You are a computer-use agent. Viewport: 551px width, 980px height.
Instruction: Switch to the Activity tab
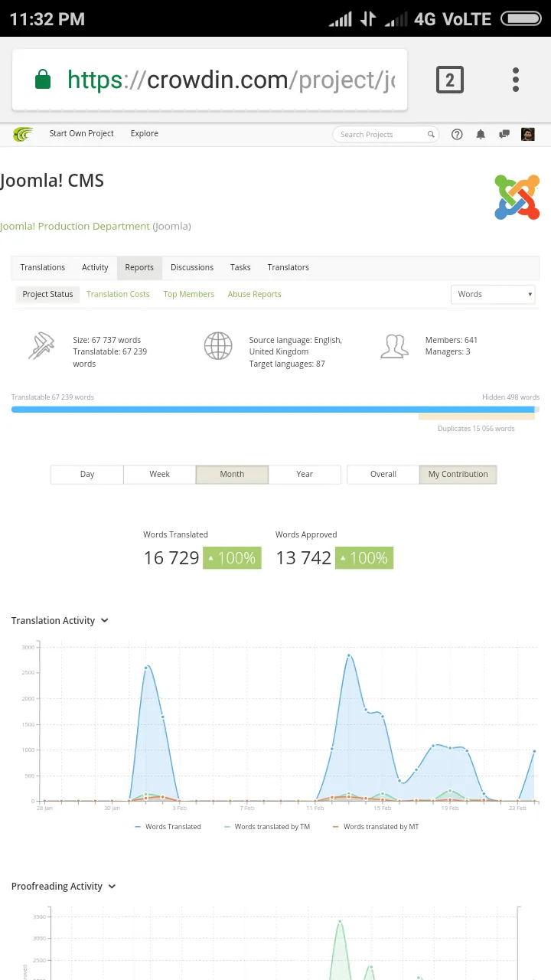[95, 267]
